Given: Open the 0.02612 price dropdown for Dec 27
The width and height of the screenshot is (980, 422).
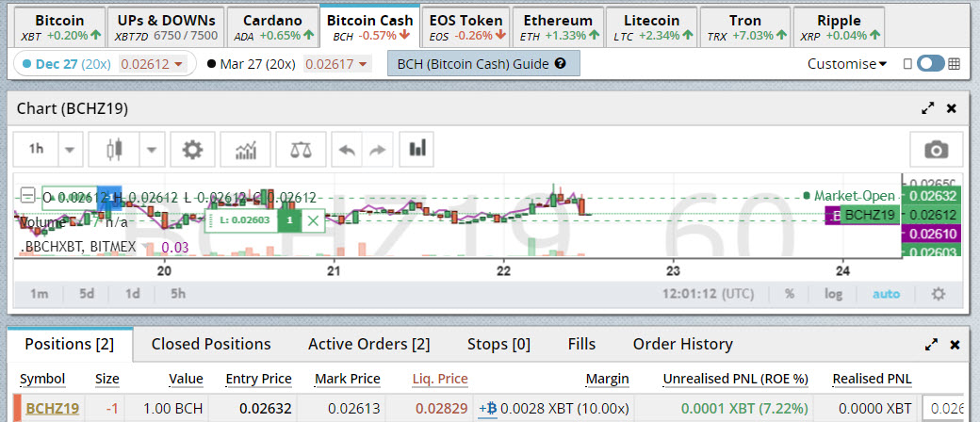Looking at the screenshot, I should (153, 64).
